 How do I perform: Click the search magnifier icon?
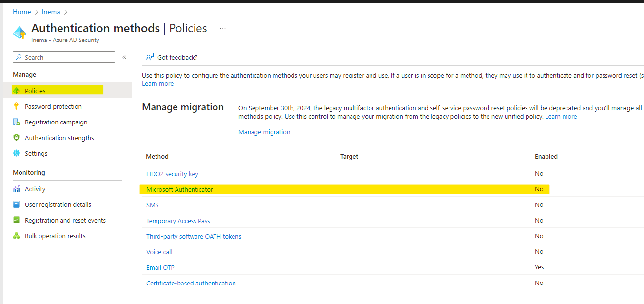click(19, 57)
